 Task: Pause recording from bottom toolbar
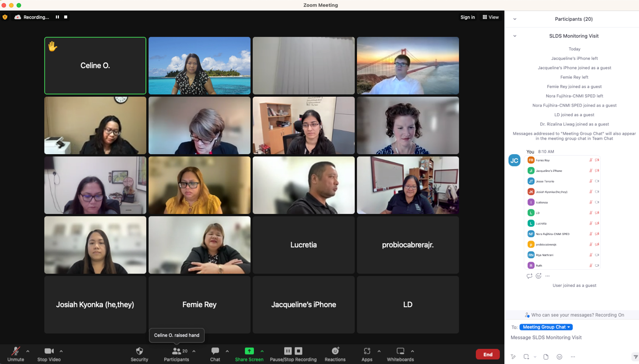[x=288, y=351]
